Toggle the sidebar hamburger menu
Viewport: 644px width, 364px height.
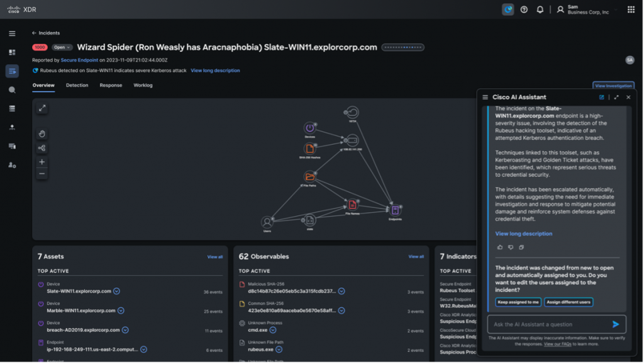[12, 33]
